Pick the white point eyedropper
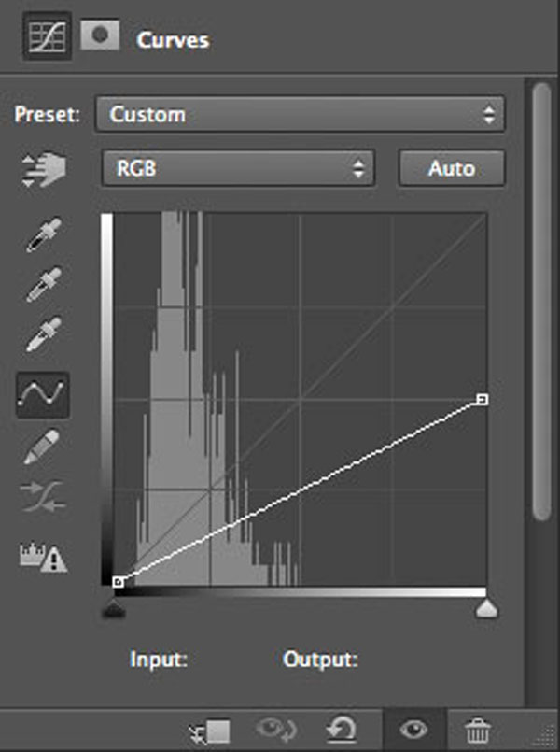 coord(43,334)
